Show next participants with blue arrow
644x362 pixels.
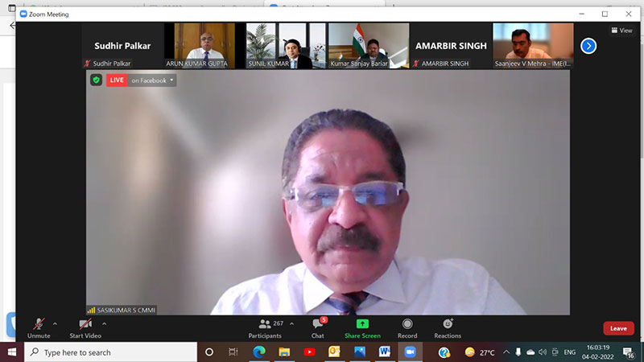[588, 46]
